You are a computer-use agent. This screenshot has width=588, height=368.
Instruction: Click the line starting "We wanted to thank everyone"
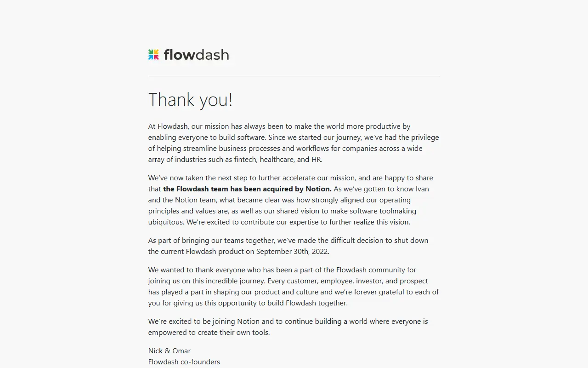(x=283, y=270)
